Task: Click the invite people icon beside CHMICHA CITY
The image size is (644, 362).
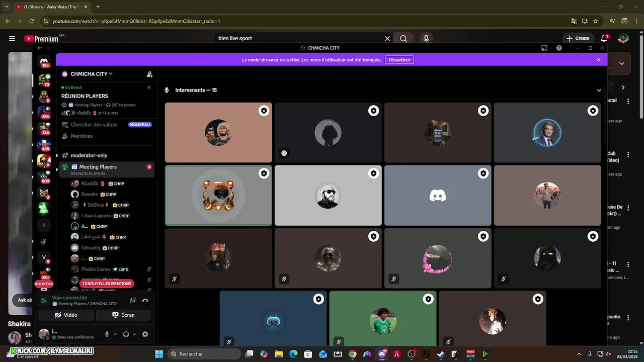Action: [x=149, y=74]
